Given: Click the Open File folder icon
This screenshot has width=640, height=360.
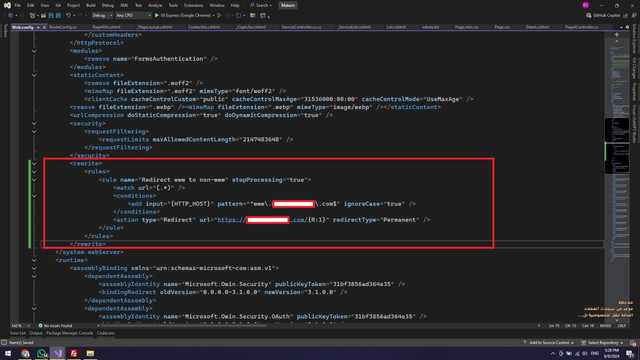Looking at the screenshot, I should pyautogui.click(x=43, y=16).
